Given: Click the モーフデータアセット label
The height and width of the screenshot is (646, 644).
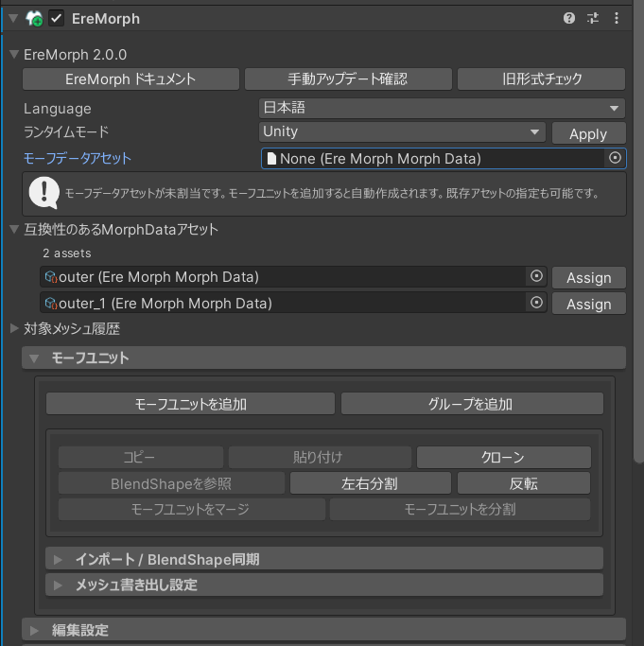Looking at the screenshot, I should pyautogui.click(x=78, y=159).
